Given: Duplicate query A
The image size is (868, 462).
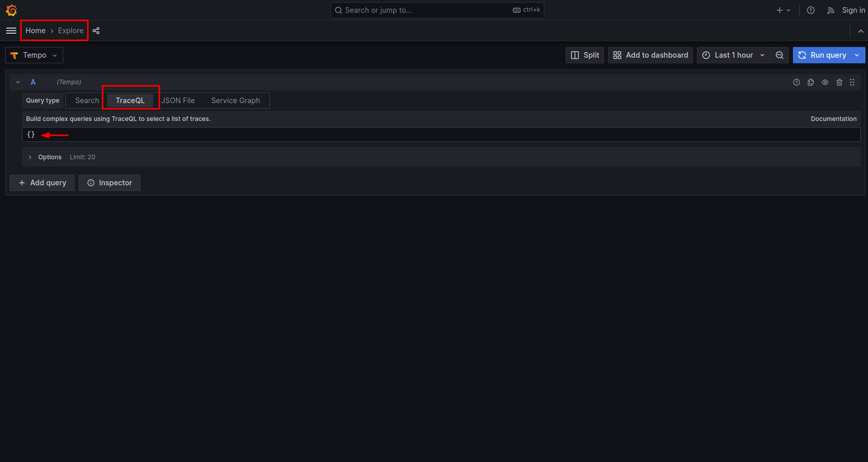Looking at the screenshot, I should point(811,82).
